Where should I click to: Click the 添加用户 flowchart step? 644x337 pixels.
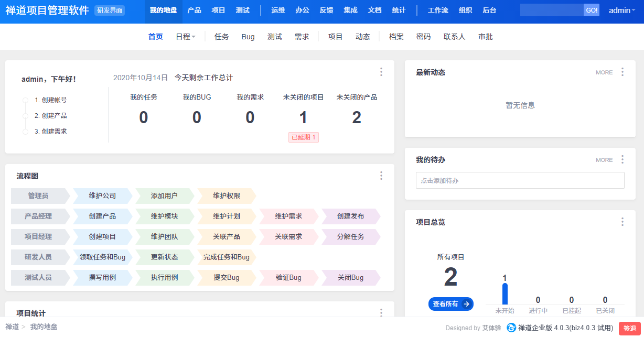click(x=165, y=195)
